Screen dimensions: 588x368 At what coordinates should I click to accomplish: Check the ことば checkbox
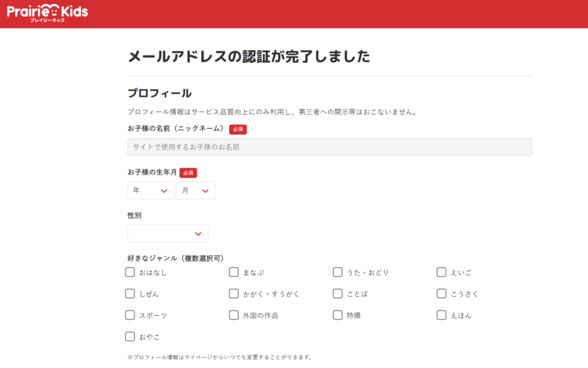pyautogui.click(x=338, y=293)
